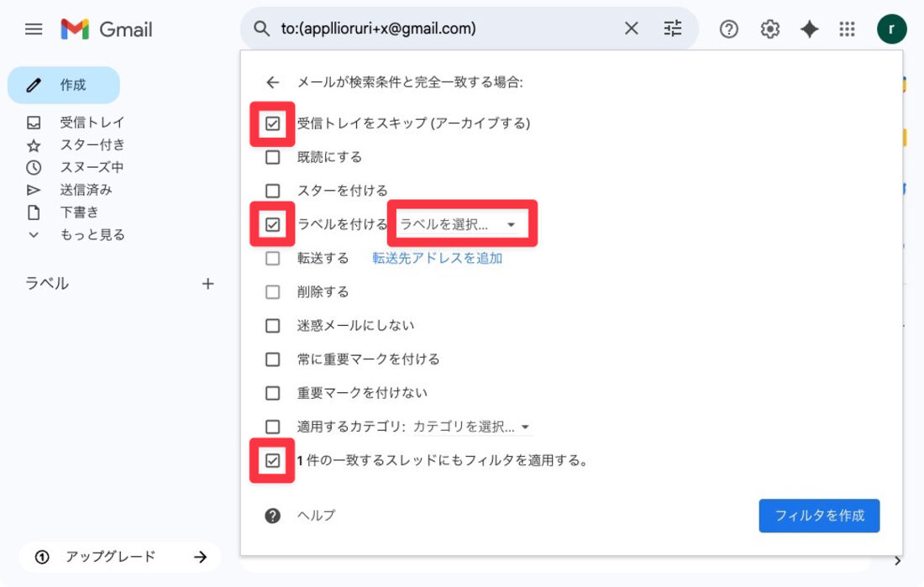The height and width of the screenshot is (587, 924).
Task: Click the アップグレード button
Action: [119, 557]
